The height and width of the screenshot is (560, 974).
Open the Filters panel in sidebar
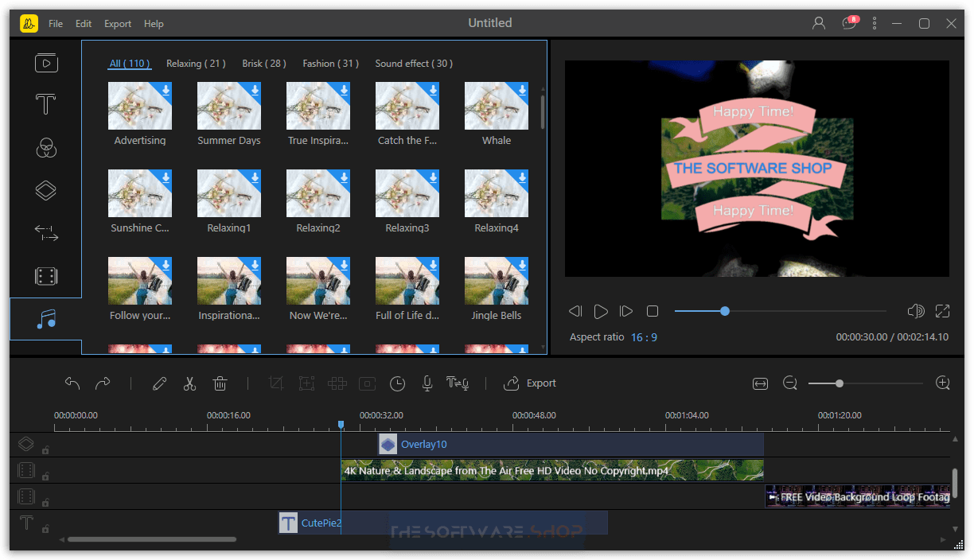(46, 148)
